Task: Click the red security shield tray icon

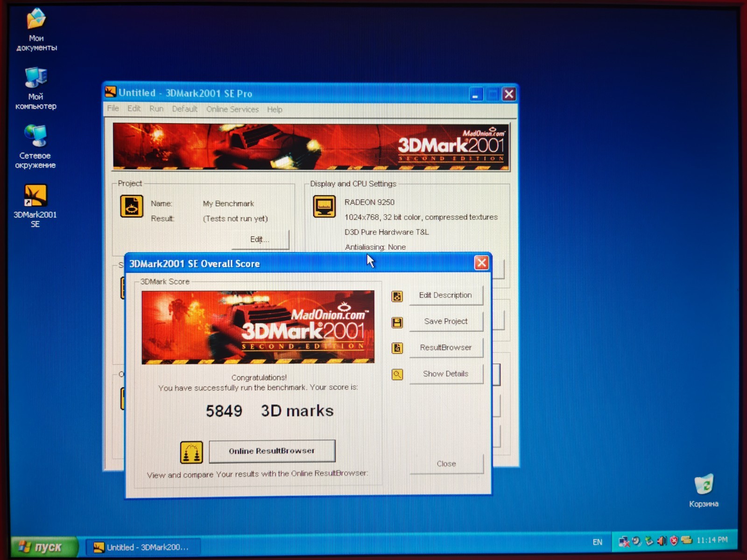Action: pos(674,541)
